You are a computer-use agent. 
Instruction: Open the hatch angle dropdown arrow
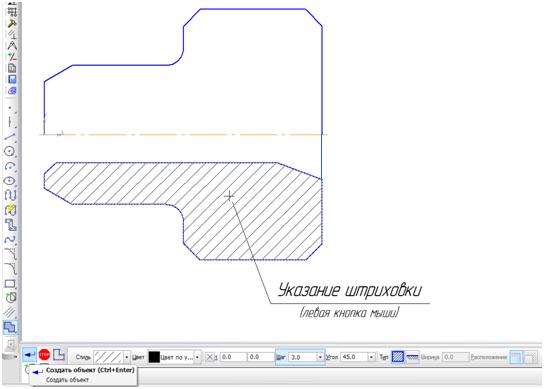[372, 357]
